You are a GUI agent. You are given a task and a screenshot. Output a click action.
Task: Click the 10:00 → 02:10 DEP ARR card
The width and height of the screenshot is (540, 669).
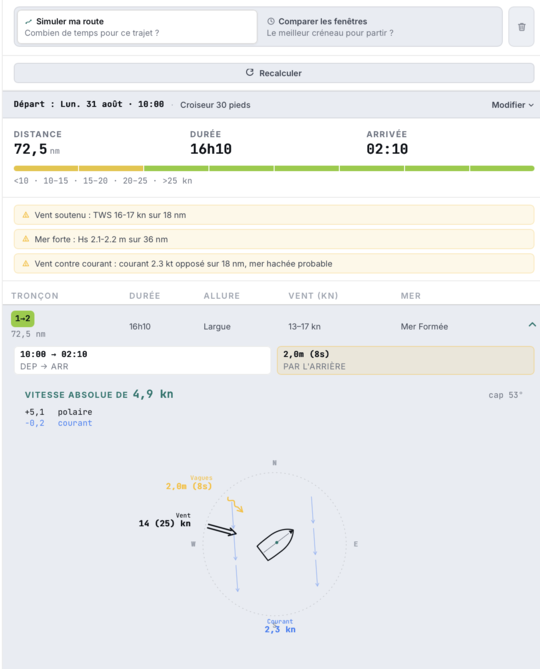142,361
